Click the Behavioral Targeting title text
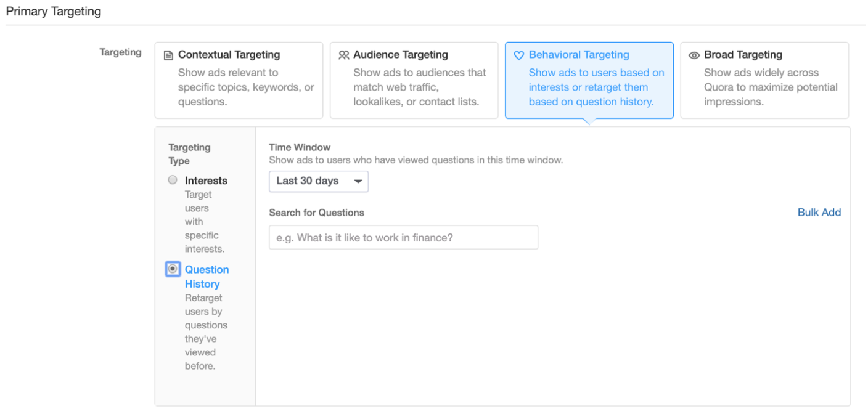Viewport: 868px width, 414px height. pyautogui.click(x=579, y=55)
